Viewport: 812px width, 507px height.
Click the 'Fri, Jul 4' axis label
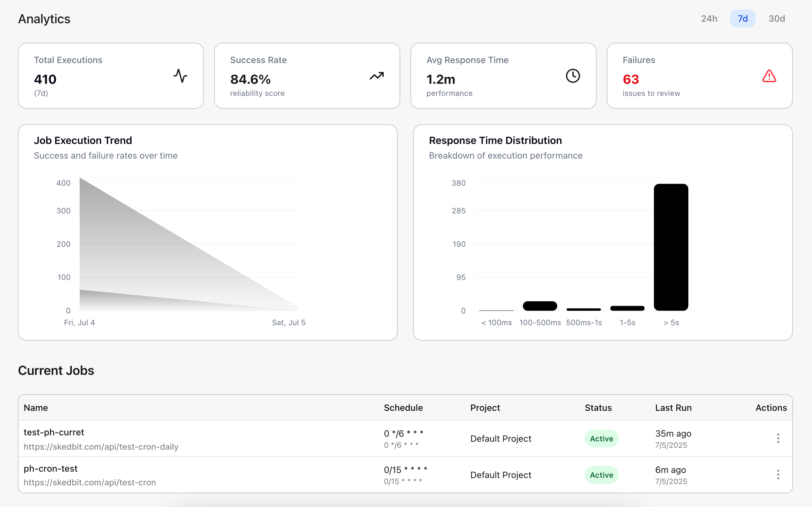coord(80,323)
